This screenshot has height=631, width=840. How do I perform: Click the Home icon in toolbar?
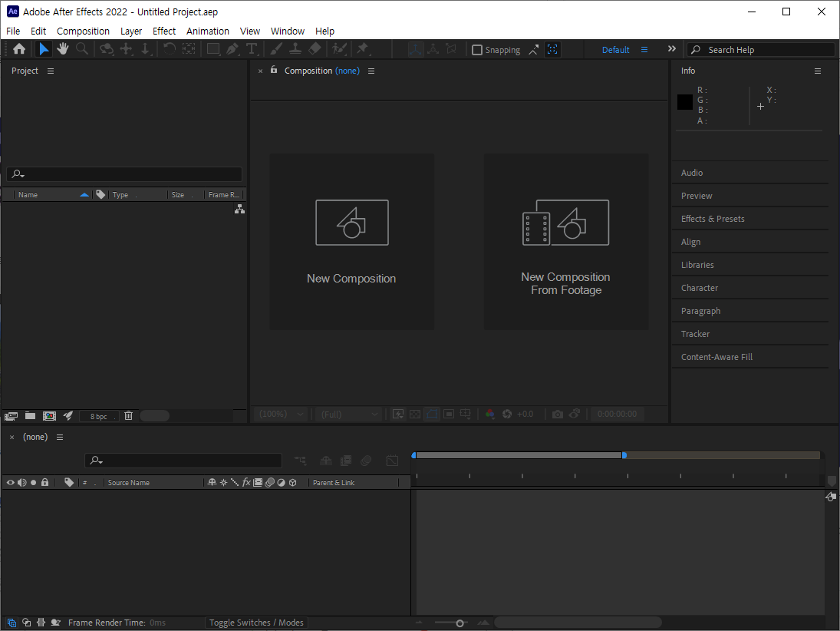(19, 49)
